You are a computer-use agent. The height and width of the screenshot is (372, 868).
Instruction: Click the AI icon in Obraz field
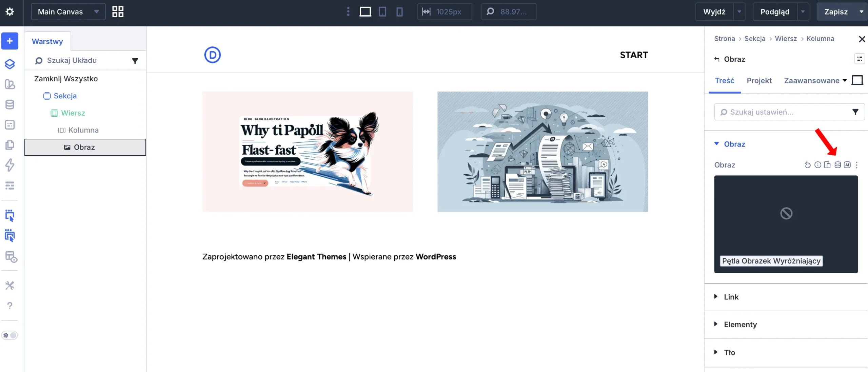point(847,165)
